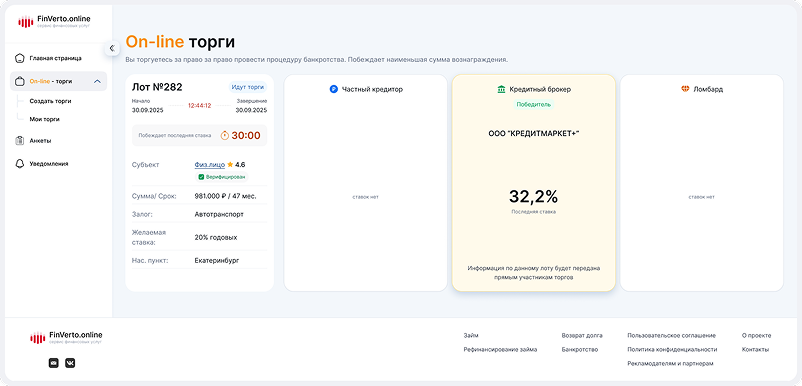Screen dimensions: 802x386
Task: Click the Анкеты clipboard icon
Action: tap(19, 141)
